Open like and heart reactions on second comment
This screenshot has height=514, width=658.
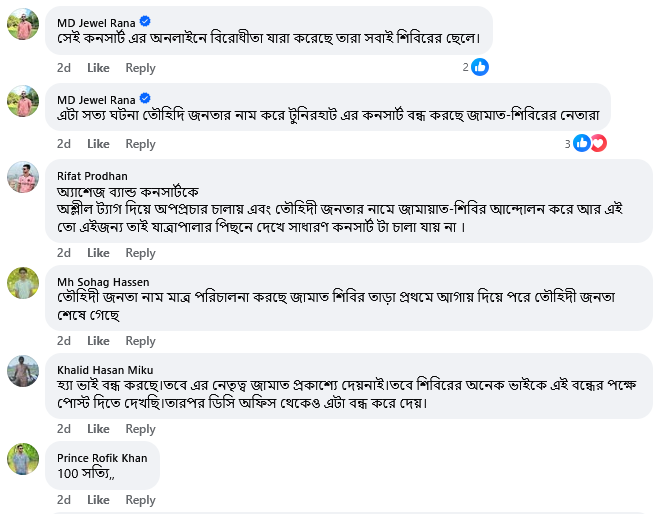pos(590,144)
